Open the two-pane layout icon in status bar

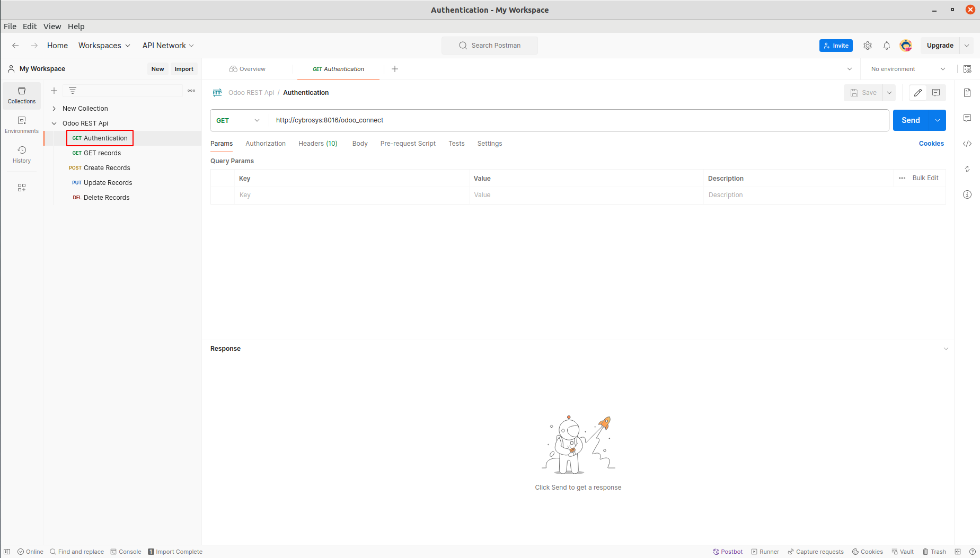click(x=958, y=552)
